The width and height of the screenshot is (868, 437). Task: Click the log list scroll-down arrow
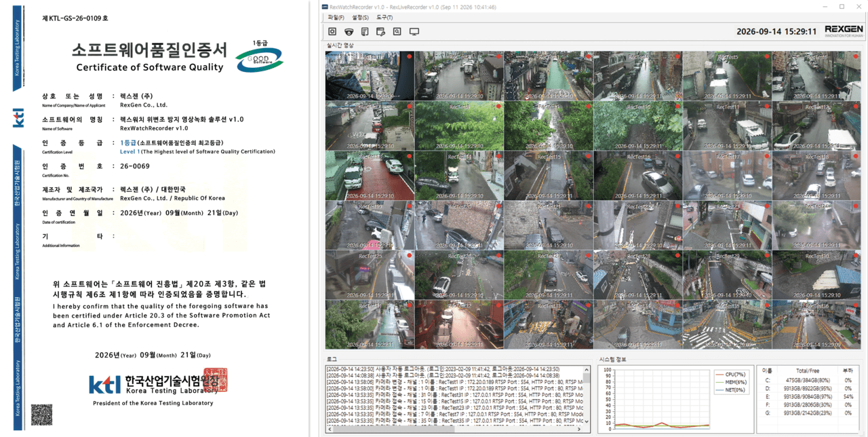[587, 423]
